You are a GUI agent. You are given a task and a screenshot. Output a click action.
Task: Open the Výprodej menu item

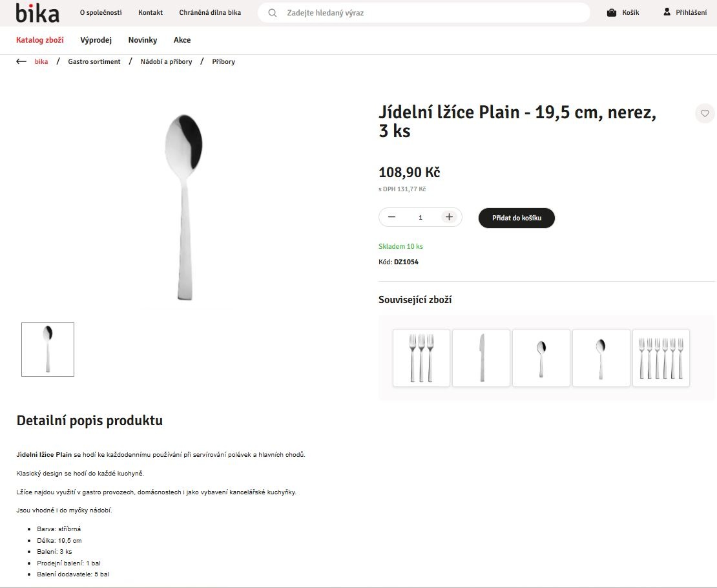(x=96, y=40)
